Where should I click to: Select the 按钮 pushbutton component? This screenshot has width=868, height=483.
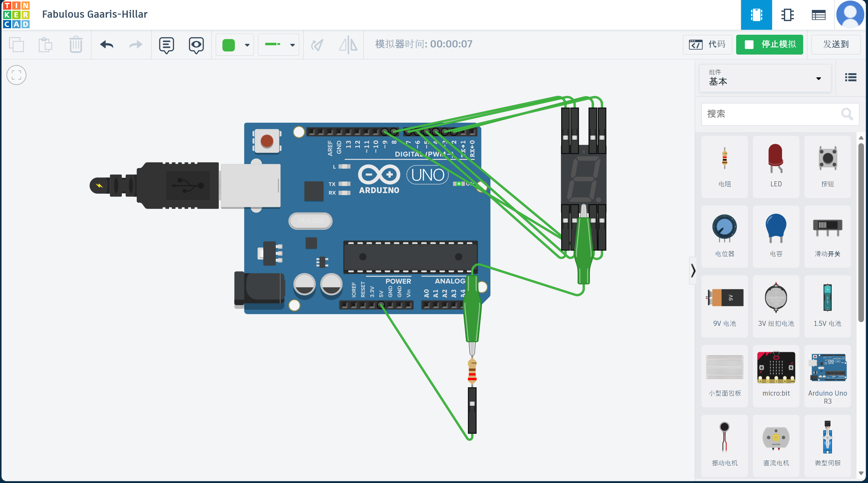827,167
